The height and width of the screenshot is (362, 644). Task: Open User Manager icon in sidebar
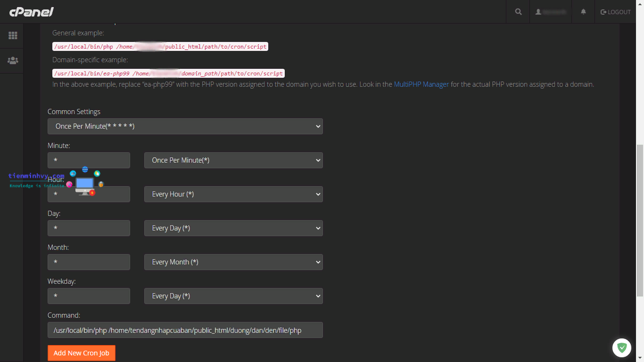[13, 60]
